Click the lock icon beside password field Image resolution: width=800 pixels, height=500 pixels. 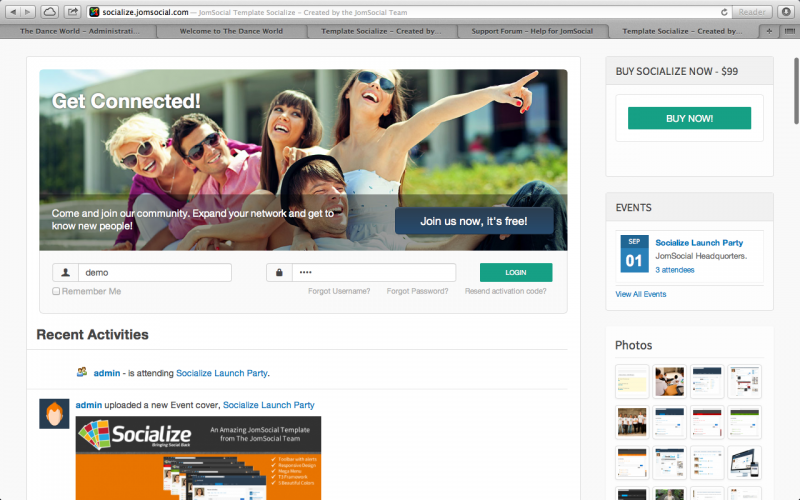click(x=279, y=272)
